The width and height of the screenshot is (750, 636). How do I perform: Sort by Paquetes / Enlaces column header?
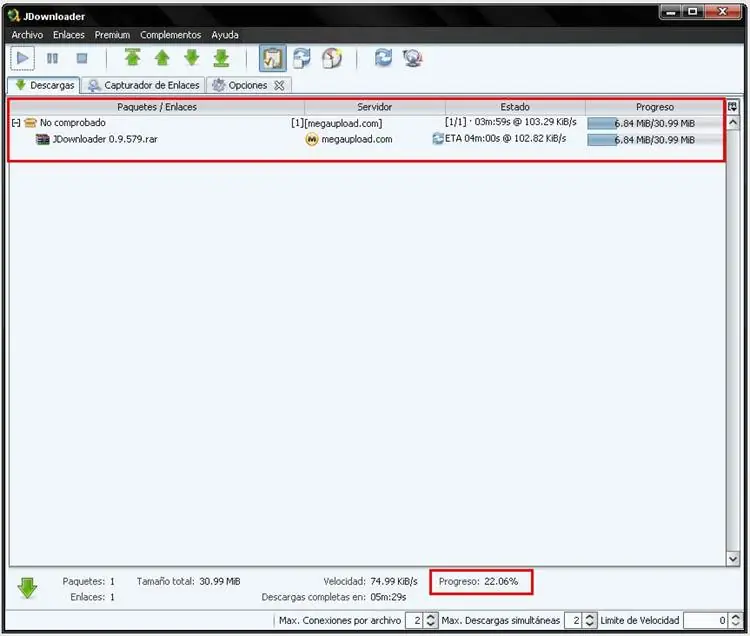point(157,107)
